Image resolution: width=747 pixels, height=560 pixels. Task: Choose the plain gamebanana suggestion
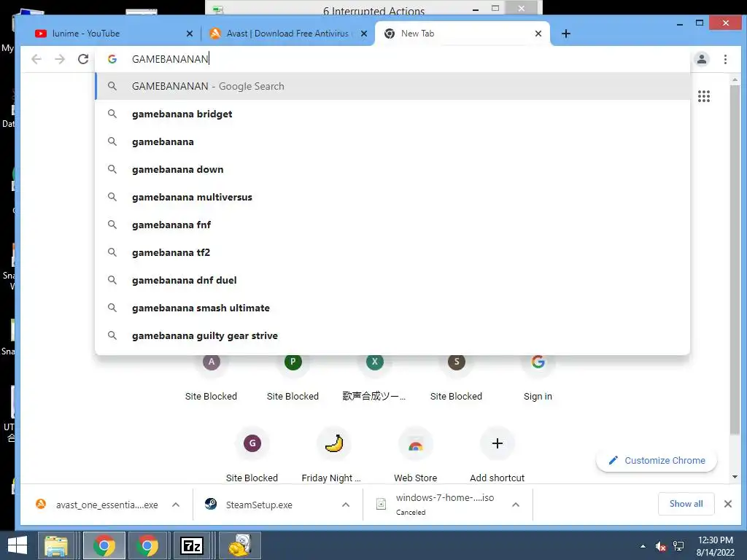click(x=392, y=141)
